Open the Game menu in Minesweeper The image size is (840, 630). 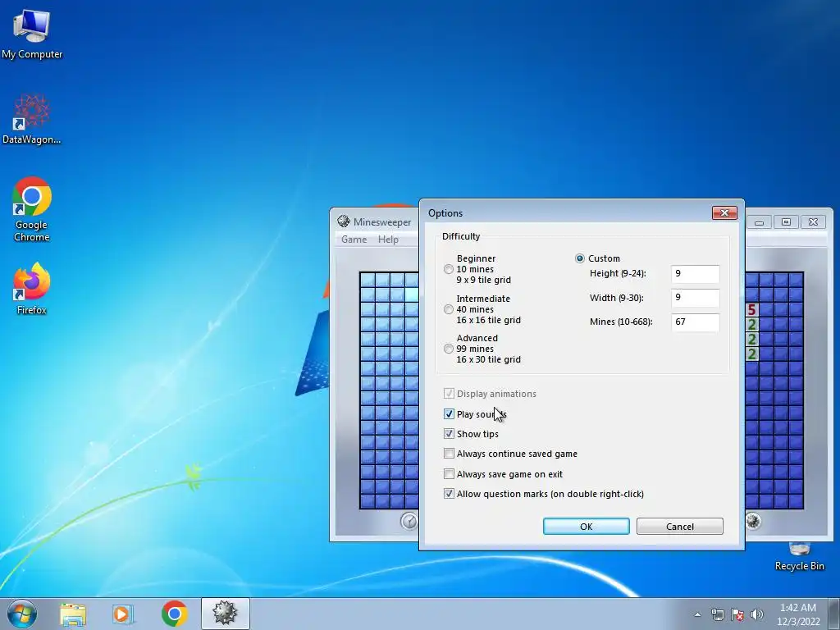[354, 240]
